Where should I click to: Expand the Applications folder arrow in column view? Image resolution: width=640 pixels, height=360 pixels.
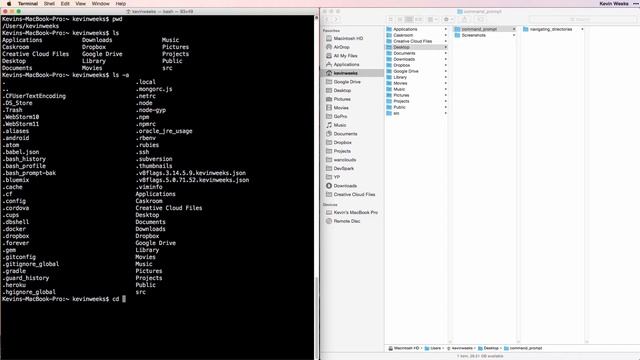[x=446, y=29]
